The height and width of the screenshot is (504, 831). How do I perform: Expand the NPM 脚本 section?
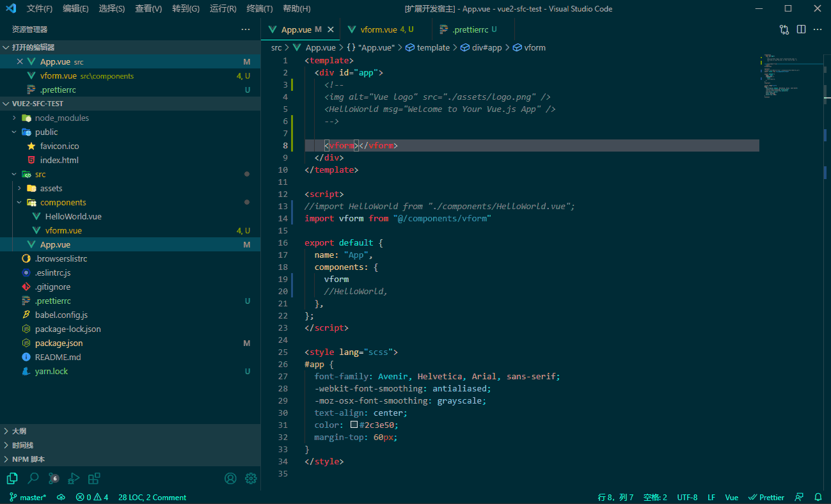(x=28, y=459)
